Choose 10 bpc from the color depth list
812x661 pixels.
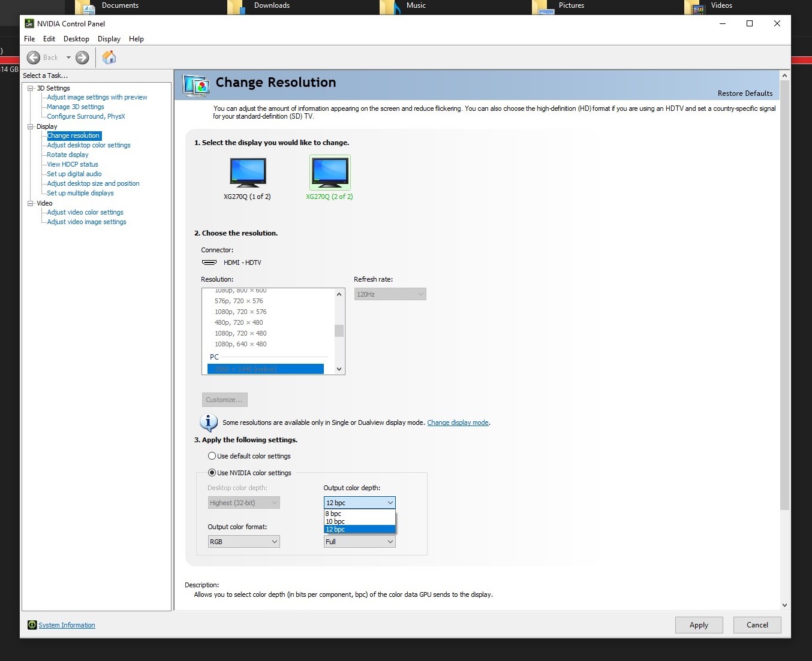(359, 521)
